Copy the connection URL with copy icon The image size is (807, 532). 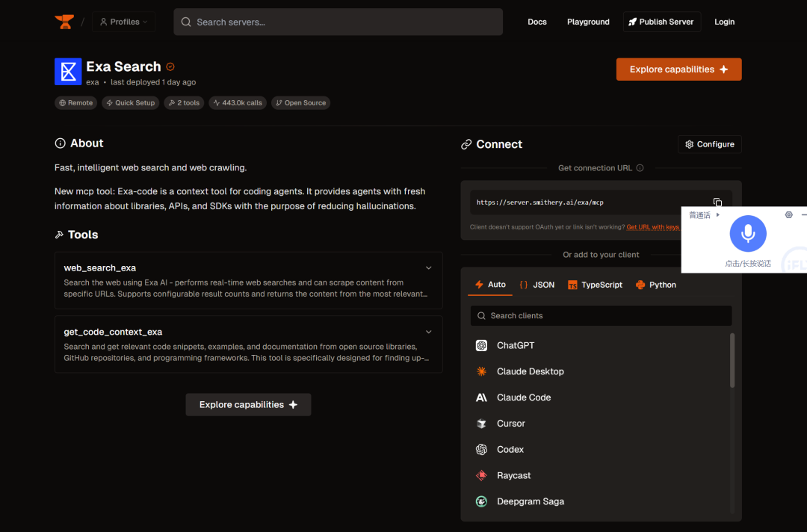coord(717,202)
